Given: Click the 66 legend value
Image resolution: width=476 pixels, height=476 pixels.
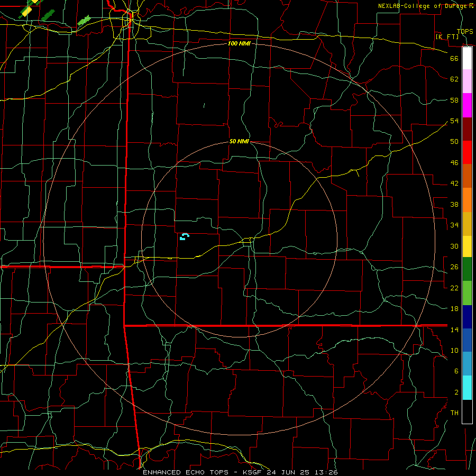Looking at the screenshot, I should coord(454,58).
